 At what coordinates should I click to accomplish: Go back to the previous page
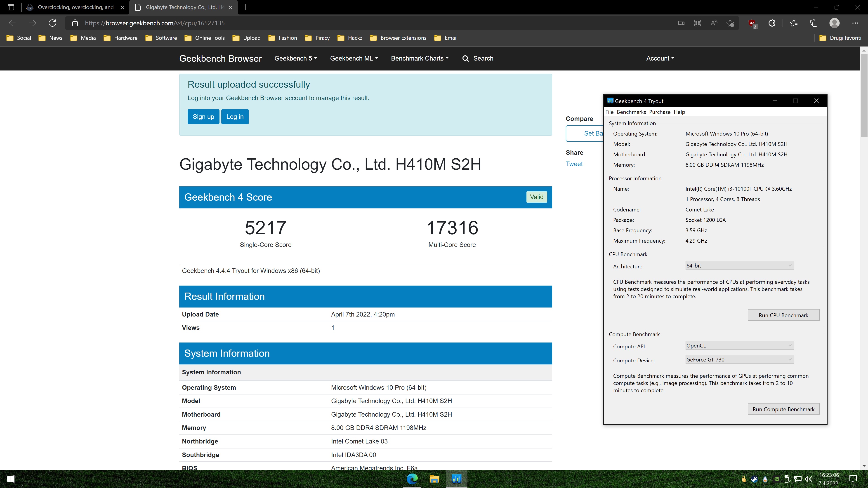(x=12, y=23)
